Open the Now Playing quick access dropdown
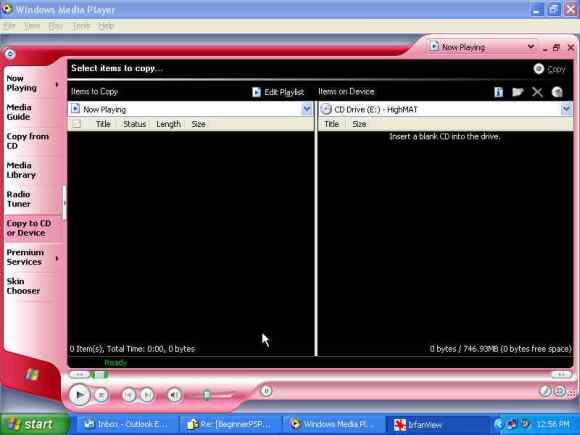580x435 pixels. pos(531,47)
